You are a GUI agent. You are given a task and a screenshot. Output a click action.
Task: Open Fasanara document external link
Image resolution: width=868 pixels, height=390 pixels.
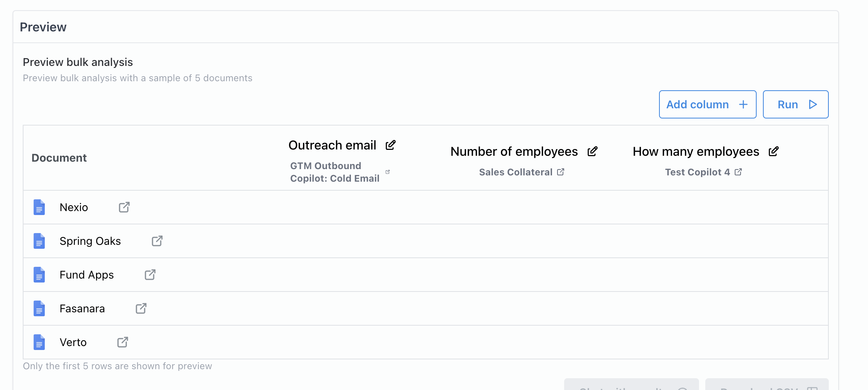(x=141, y=308)
